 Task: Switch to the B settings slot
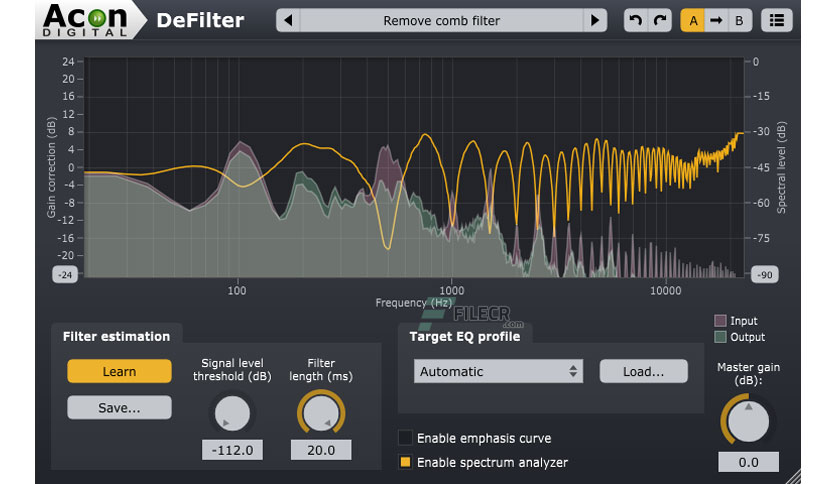pyautogui.click(x=739, y=21)
